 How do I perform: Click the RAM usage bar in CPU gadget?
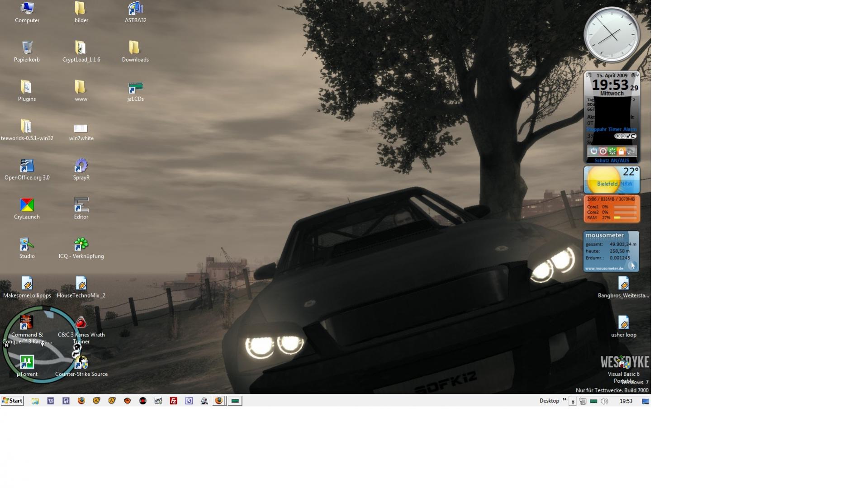(625, 218)
